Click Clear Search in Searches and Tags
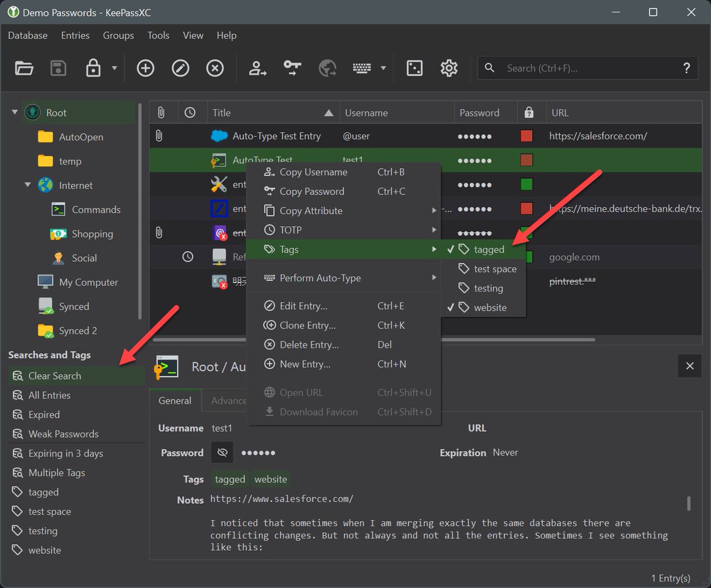This screenshot has width=711, height=588. pyautogui.click(x=76, y=376)
